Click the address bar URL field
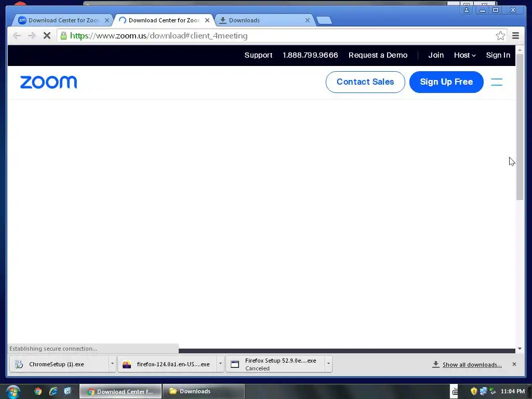The image size is (532, 399). click(282, 36)
